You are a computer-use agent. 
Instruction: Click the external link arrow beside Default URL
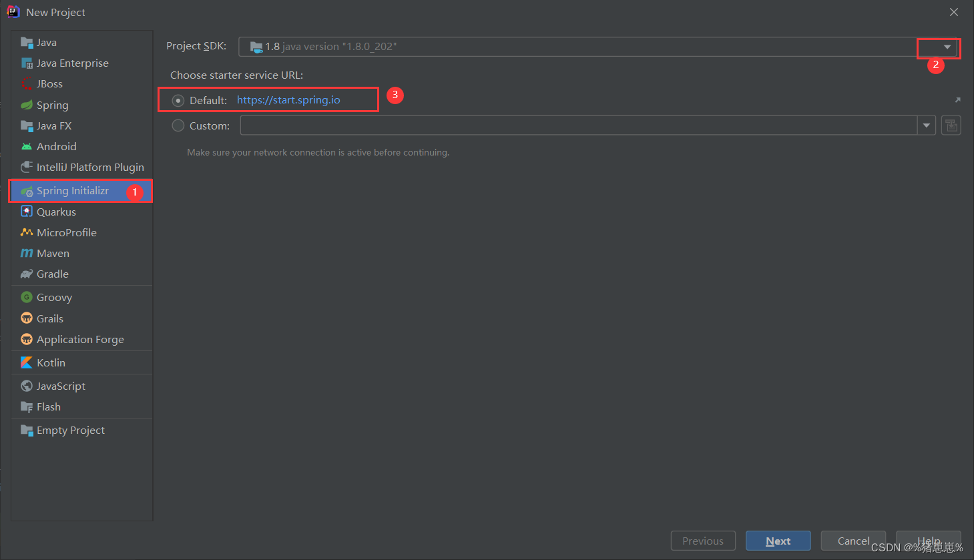click(957, 100)
